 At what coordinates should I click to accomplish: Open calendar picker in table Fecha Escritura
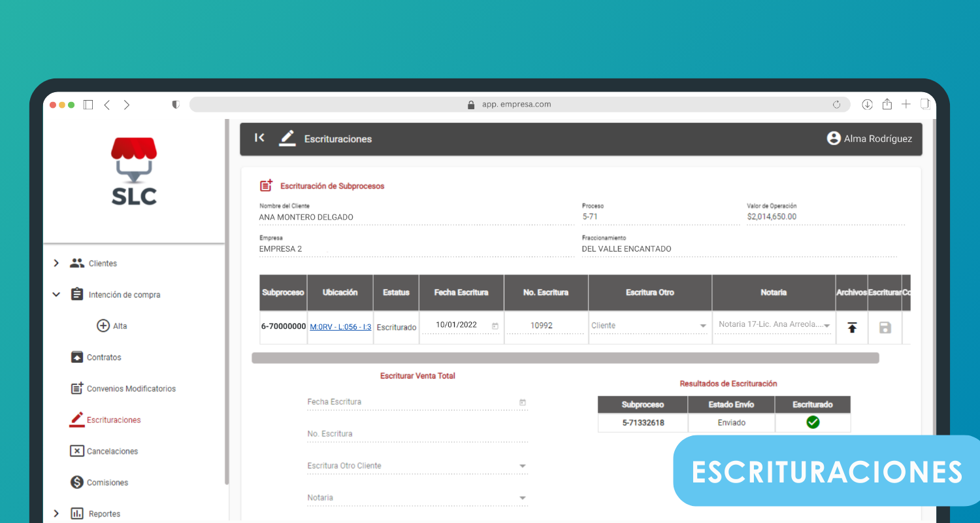coord(495,326)
